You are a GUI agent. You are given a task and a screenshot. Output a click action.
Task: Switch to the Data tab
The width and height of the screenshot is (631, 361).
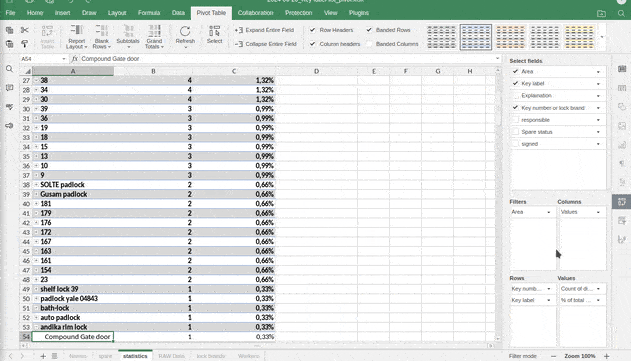click(178, 13)
